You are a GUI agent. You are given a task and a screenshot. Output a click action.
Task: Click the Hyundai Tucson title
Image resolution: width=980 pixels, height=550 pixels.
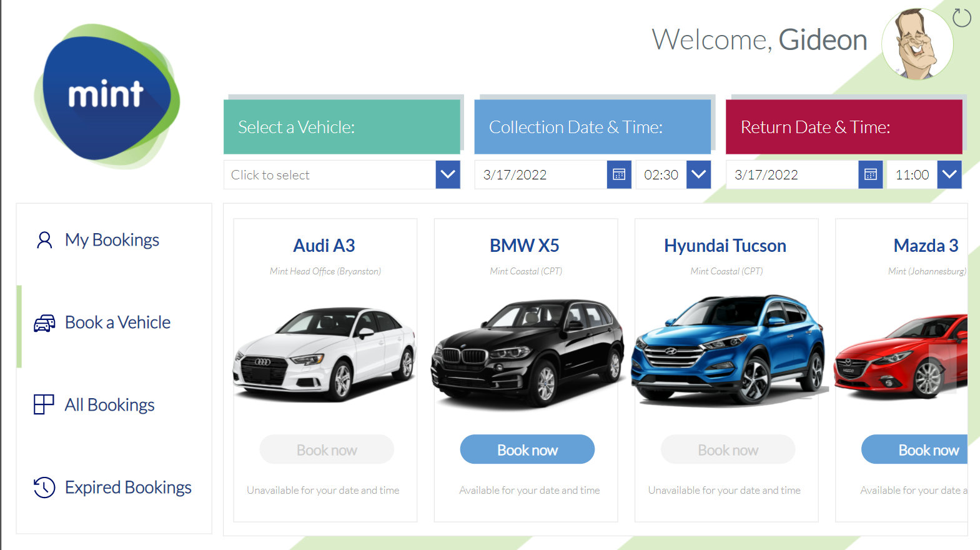[725, 246]
